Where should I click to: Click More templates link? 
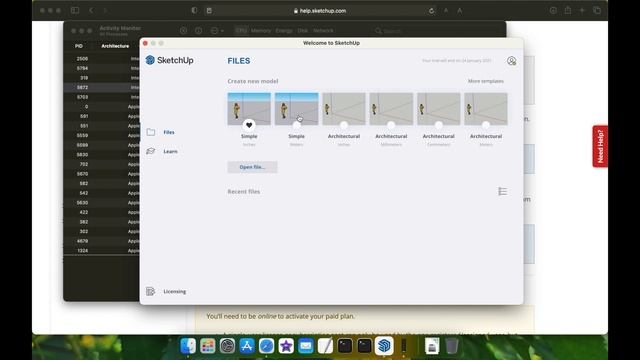coord(486,81)
